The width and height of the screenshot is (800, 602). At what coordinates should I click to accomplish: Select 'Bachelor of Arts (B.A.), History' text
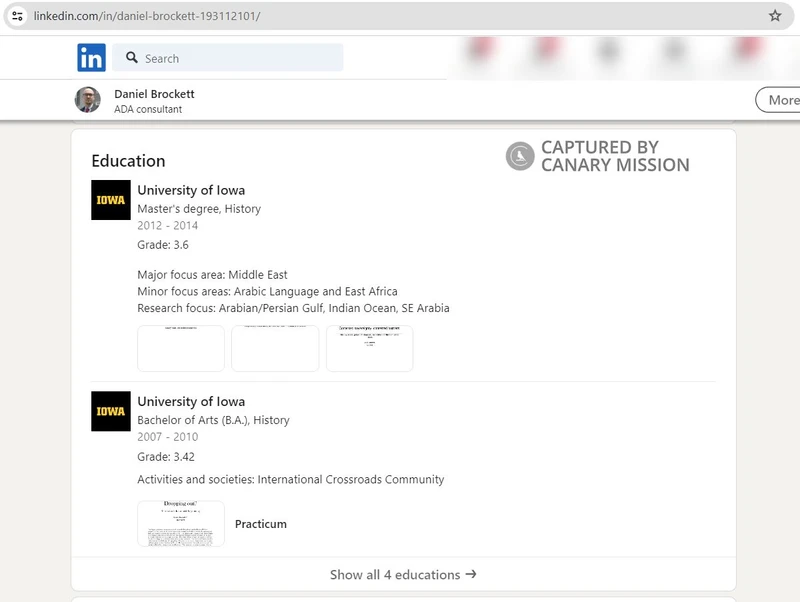213,420
